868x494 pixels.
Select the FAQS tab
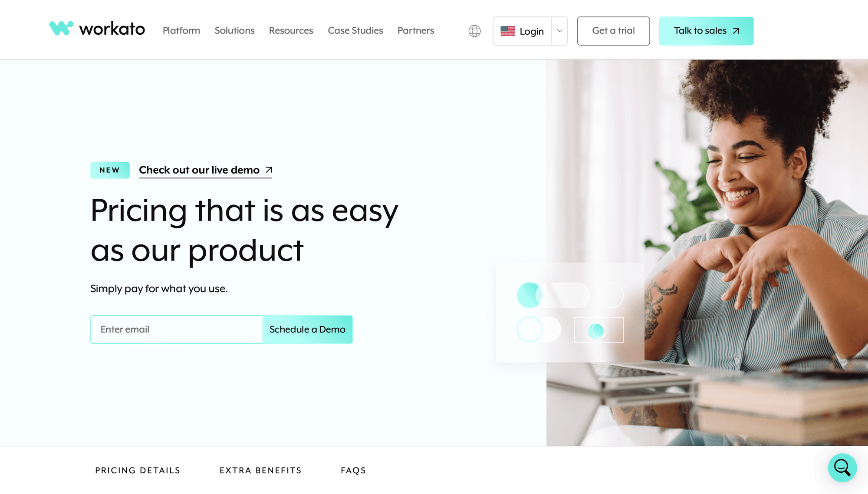pyautogui.click(x=354, y=470)
